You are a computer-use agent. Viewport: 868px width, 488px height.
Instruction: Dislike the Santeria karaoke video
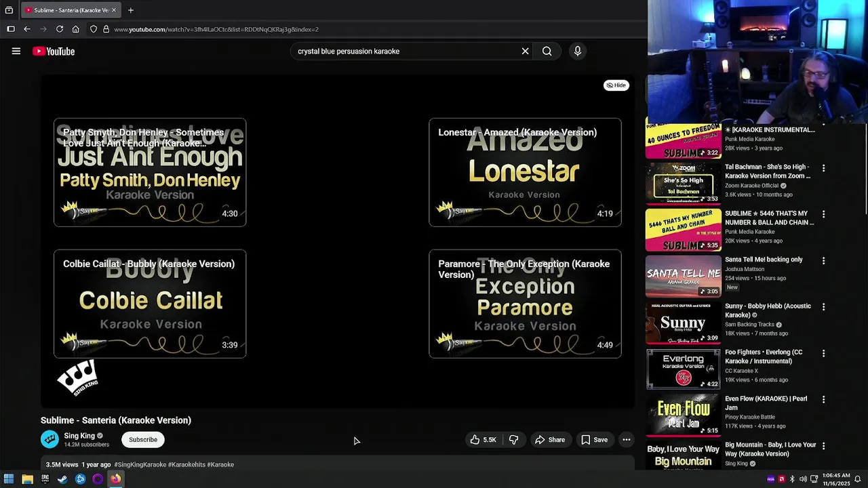[x=514, y=440]
